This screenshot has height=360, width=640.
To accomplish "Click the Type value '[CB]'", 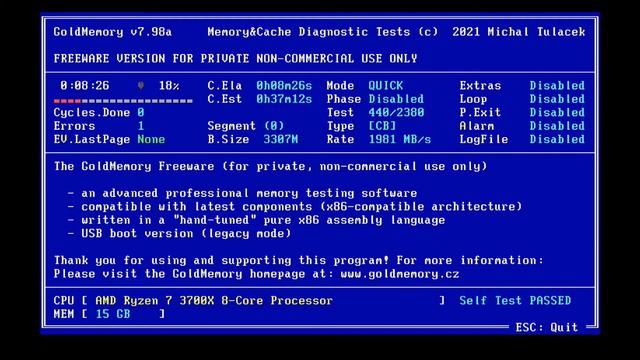I will (x=382, y=126).
